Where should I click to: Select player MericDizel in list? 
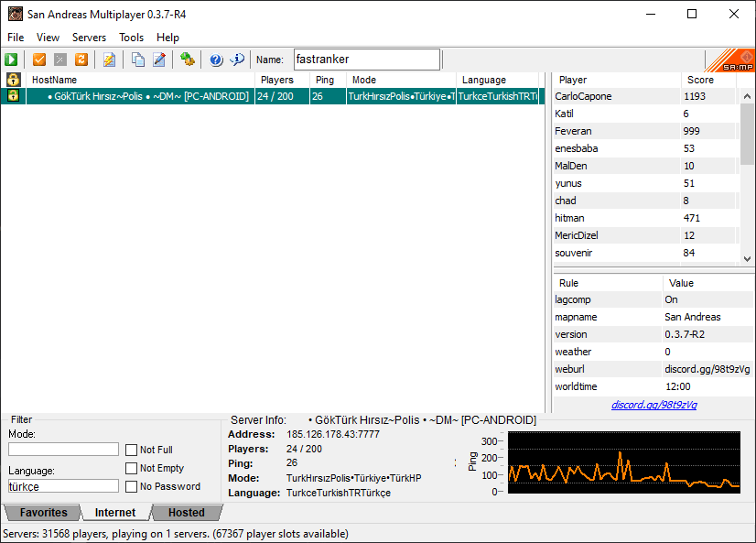click(x=646, y=234)
